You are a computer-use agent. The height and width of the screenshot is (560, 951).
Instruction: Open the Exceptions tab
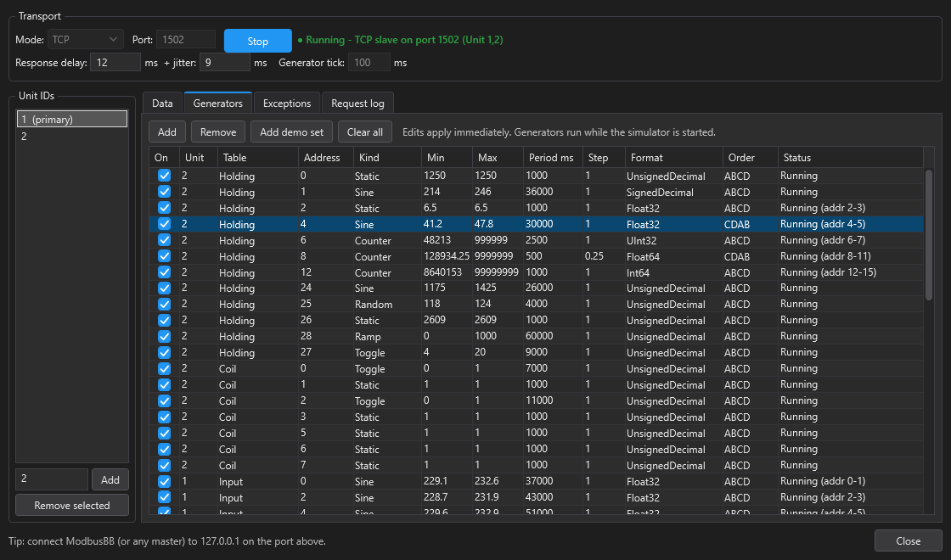click(x=287, y=103)
